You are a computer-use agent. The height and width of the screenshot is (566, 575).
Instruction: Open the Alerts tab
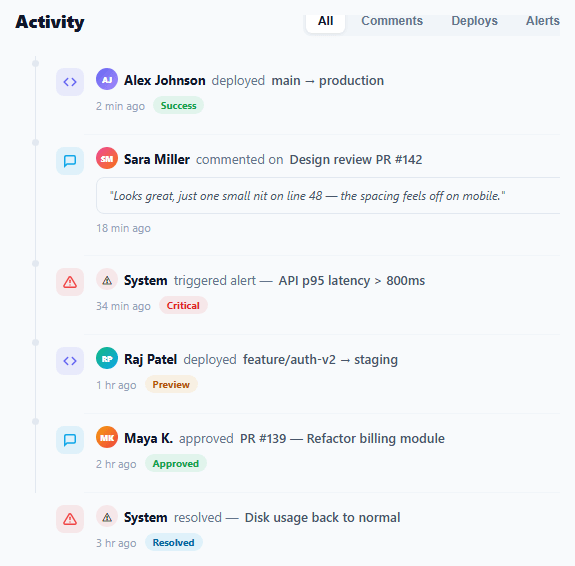point(542,21)
